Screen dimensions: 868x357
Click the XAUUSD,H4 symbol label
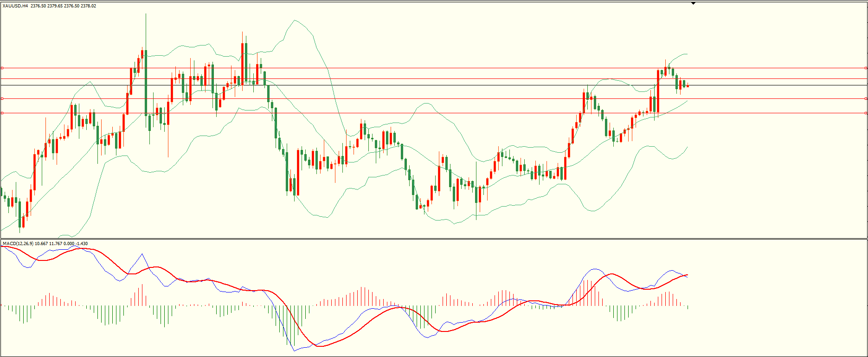coord(15,6)
